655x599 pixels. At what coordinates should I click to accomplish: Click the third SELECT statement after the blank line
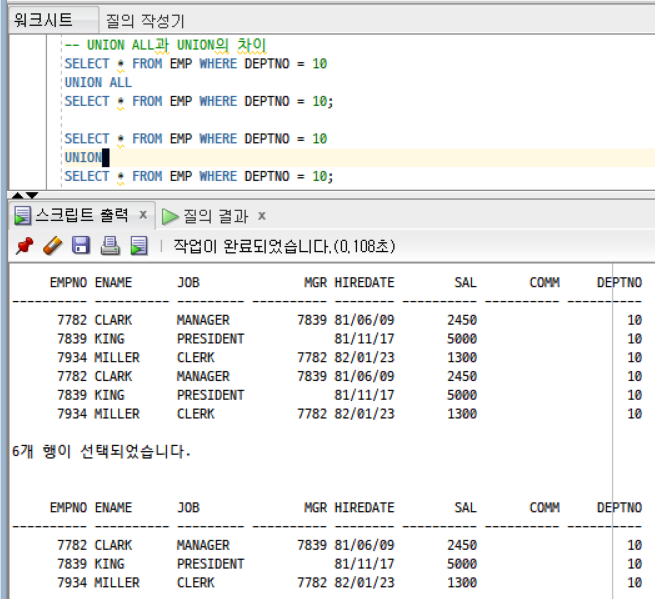coord(195,139)
